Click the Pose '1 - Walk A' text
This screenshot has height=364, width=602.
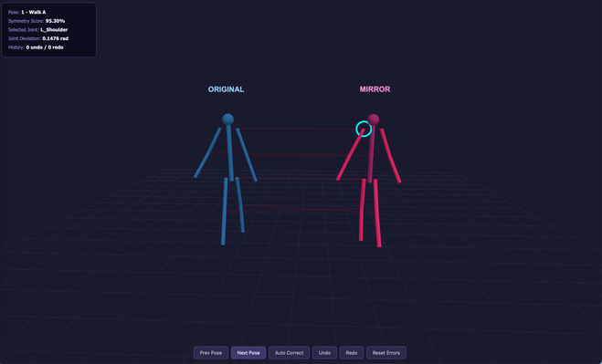pyautogui.click(x=34, y=12)
